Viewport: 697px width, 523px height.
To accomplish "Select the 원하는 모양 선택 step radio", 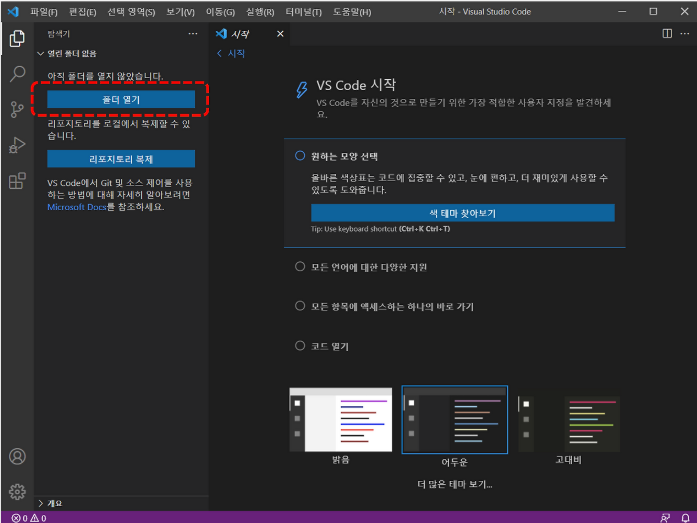I will (300, 156).
